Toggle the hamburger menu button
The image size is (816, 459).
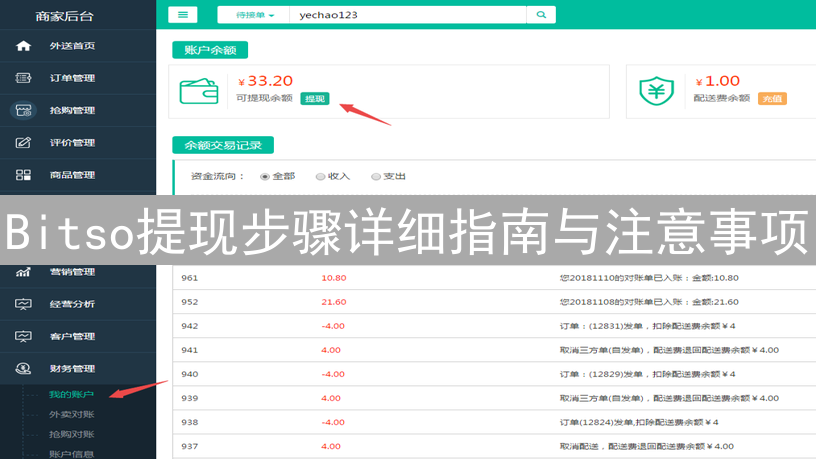tap(183, 15)
